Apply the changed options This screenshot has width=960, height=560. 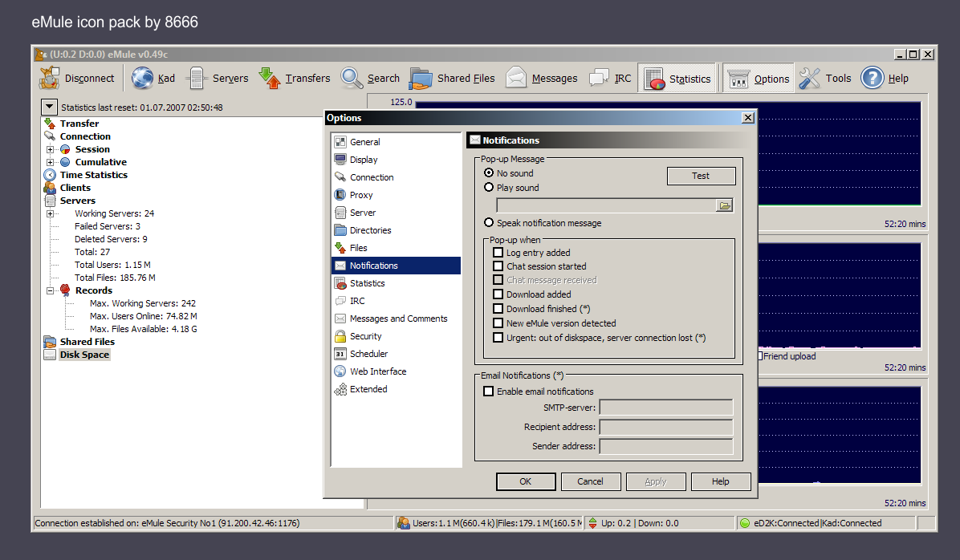(656, 481)
